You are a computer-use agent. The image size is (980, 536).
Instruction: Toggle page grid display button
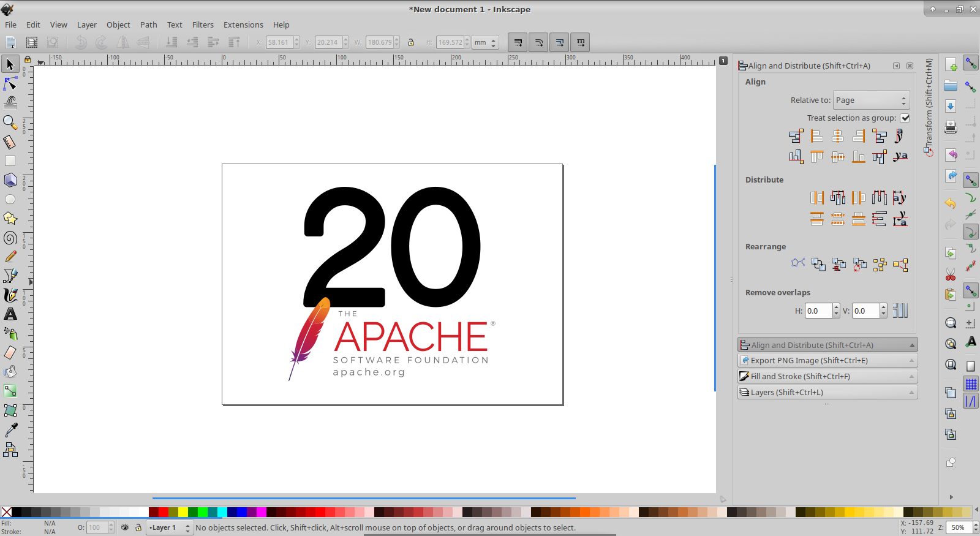[971, 384]
